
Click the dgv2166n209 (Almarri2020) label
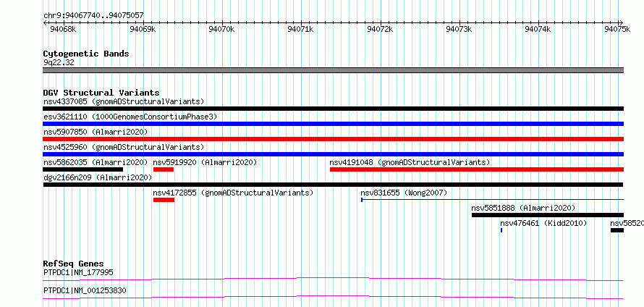pyautogui.click(x=98, y=177)
